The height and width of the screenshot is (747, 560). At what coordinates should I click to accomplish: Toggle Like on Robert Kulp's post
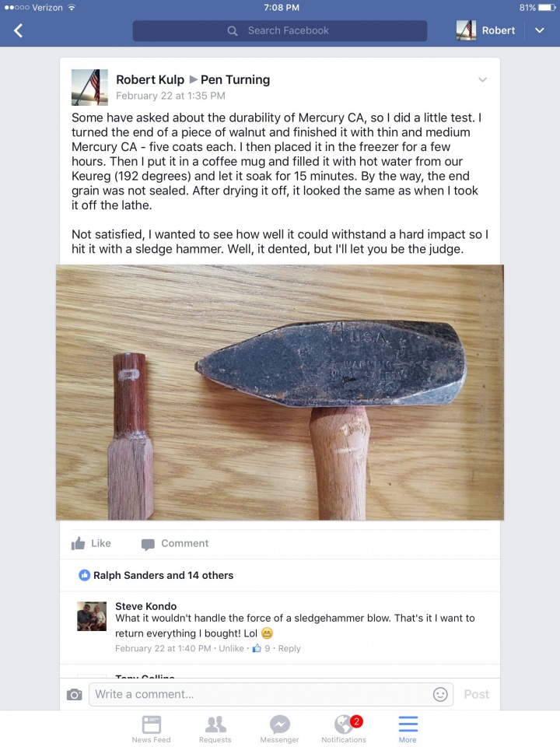click(91, 544)
